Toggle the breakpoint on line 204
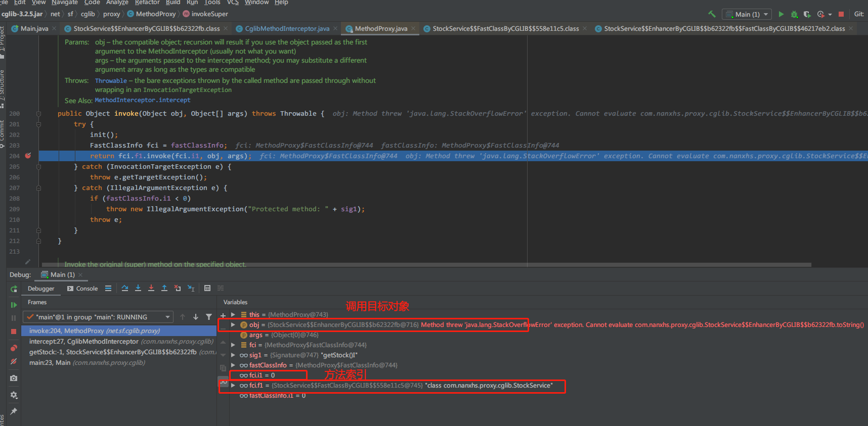 tap(28, 156)
